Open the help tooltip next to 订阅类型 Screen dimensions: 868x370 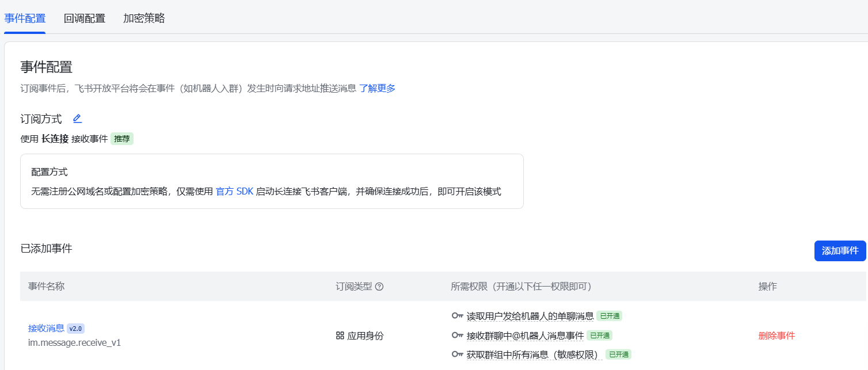click(378, 287)
